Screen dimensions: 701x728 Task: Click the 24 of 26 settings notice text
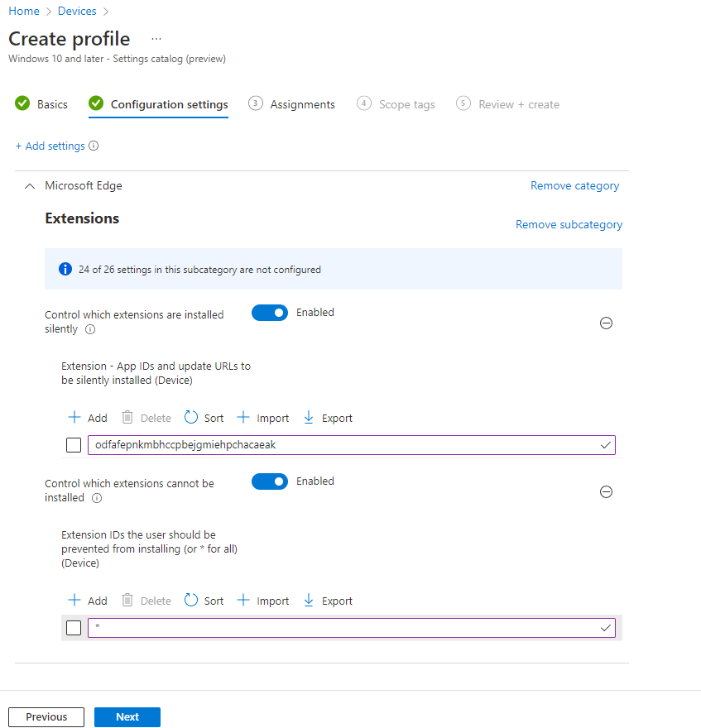(199, 270)
